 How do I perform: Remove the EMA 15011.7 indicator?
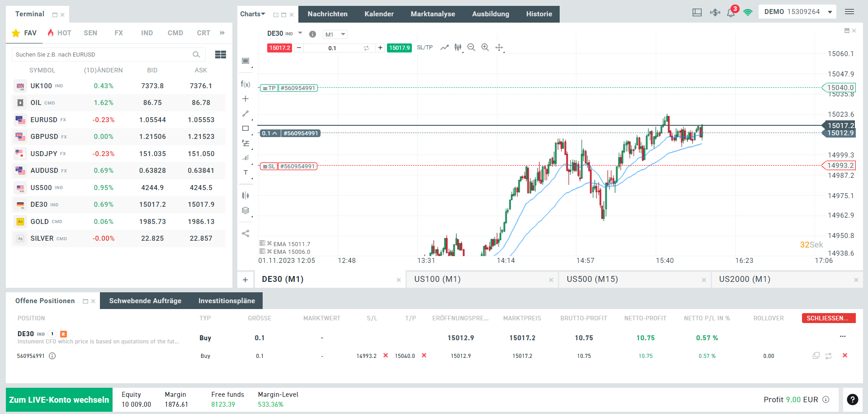269,243
